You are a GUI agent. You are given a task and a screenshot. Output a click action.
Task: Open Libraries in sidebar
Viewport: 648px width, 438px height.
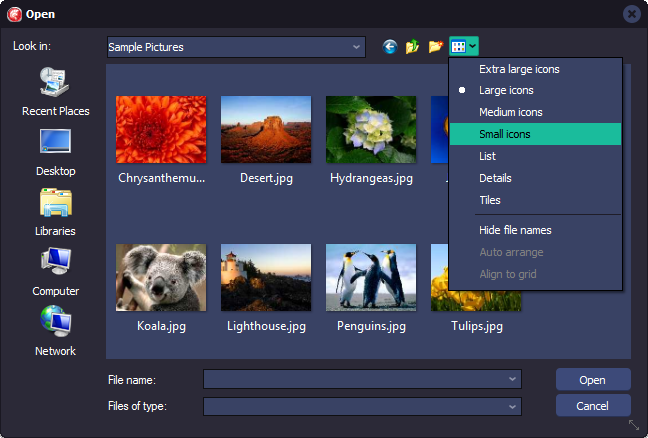55,212
